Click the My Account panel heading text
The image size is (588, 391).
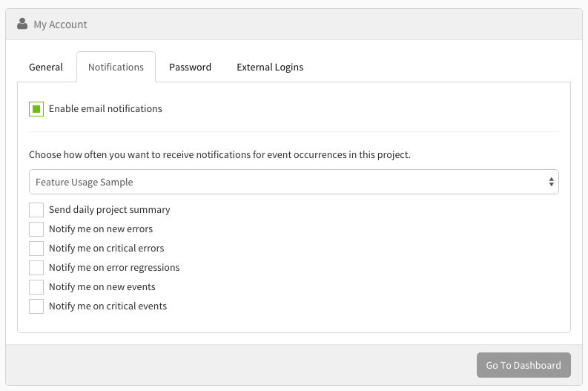[60, 24]
